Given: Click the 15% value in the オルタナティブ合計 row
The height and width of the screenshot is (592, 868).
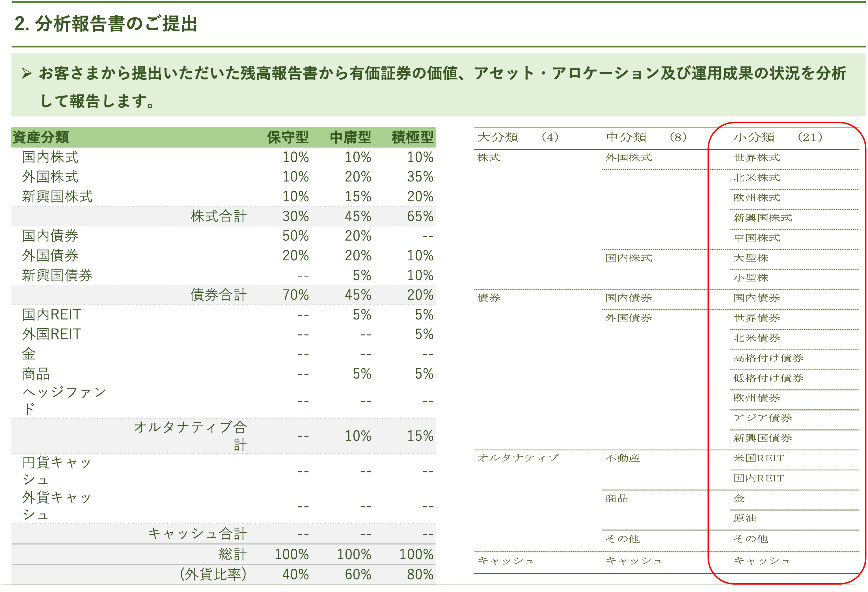Looking at the screenshot, I should point(420,436).
